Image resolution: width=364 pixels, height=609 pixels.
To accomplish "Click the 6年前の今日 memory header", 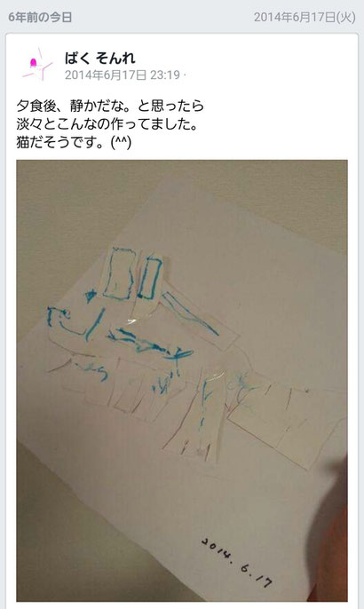I will pyautogui.click(x=40, y=18).
